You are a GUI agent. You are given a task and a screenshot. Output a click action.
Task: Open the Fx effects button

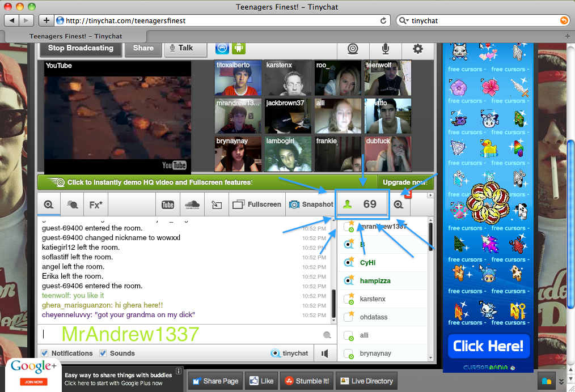(96, 204)
